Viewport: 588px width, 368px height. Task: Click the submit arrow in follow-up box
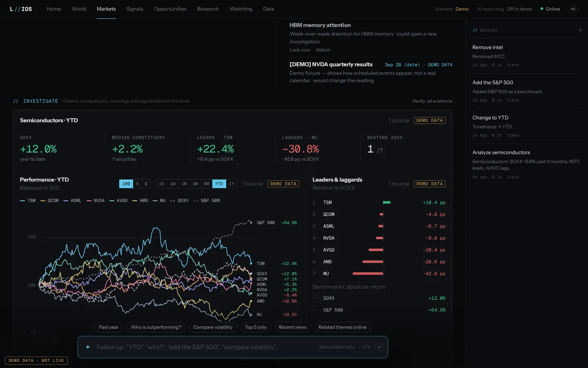(379, 347)
